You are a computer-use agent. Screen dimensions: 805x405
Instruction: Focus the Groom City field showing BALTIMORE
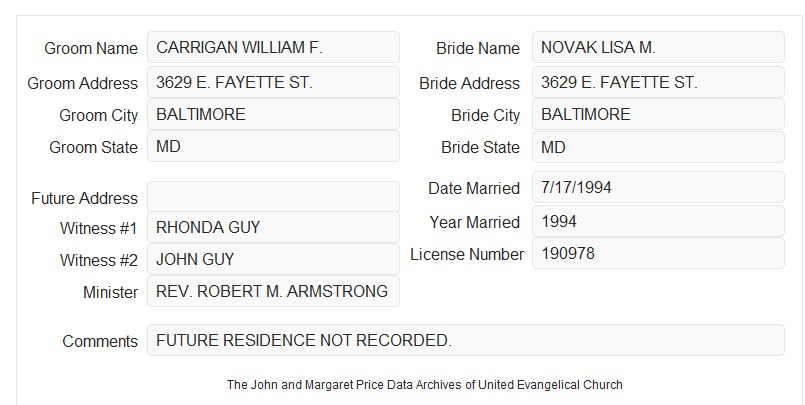(273, 114)
